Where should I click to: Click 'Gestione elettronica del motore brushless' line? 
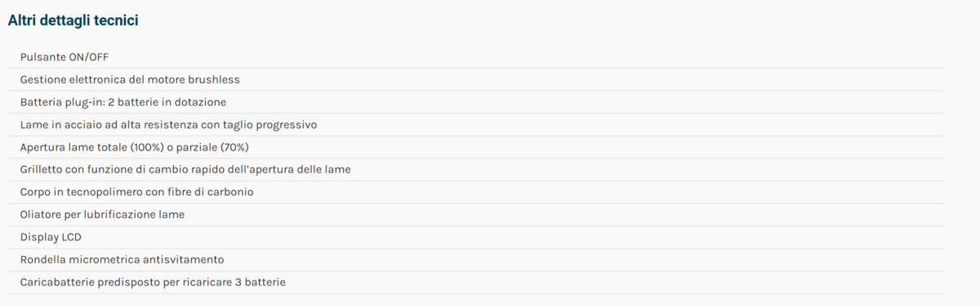pos(477,79)
